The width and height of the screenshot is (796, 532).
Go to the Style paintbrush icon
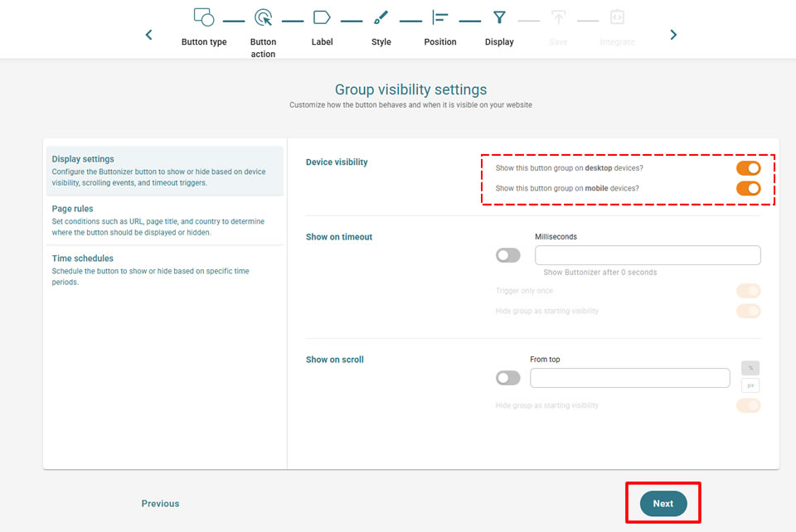coord(381,17)
